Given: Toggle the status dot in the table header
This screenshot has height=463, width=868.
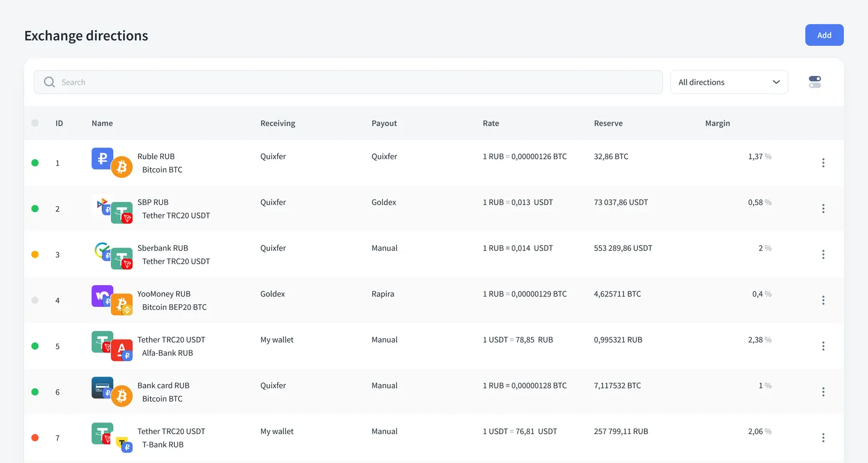Looking at the screenshot, I should [x=35, y=123].
